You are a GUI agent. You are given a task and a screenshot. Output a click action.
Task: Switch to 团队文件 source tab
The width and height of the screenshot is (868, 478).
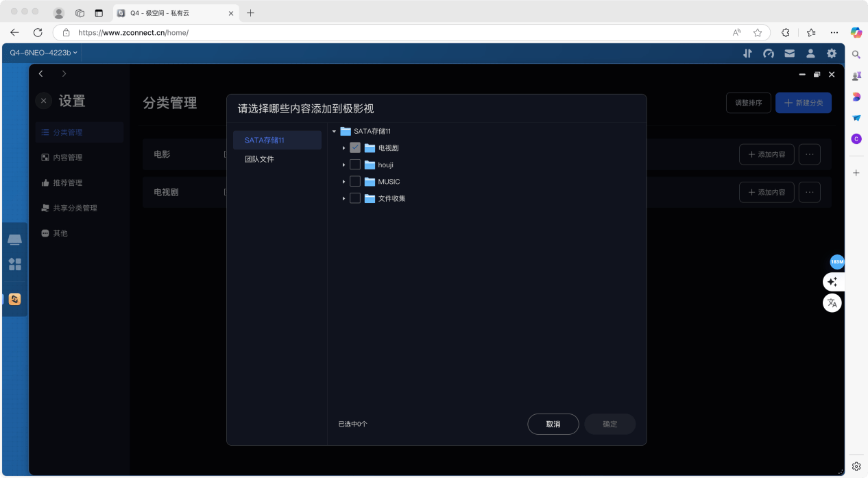click(259, 159)
